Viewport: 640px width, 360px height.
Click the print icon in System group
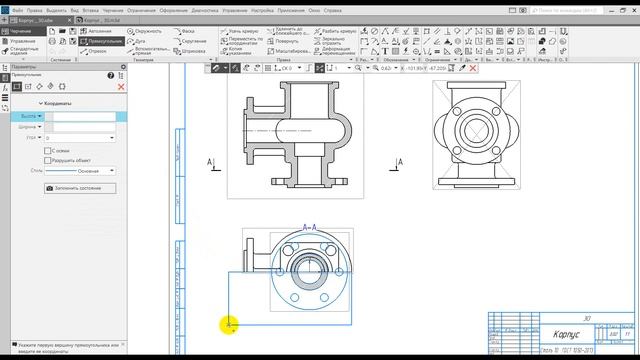pyautogui.click(x=52, y=41)
